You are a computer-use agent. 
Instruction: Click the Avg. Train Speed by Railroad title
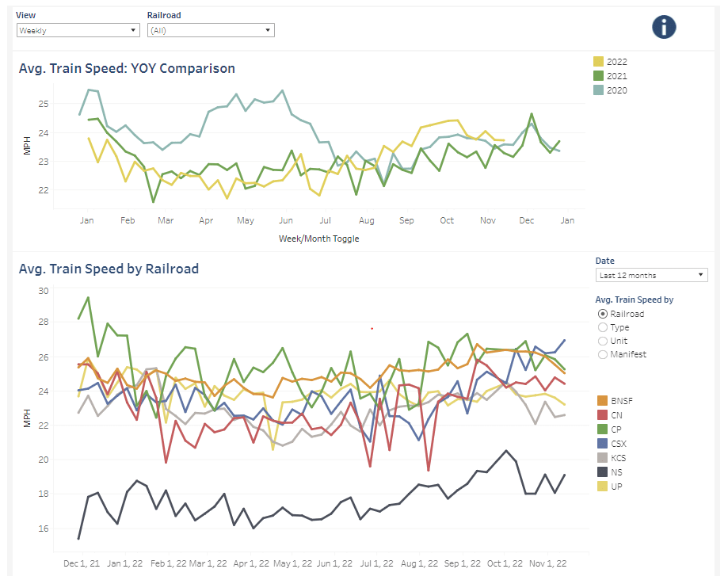(111, 269)
